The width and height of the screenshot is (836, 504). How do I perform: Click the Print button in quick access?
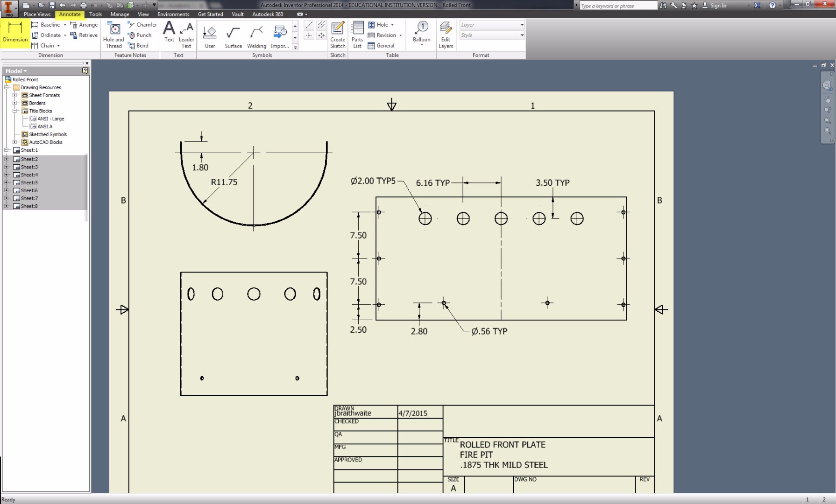click(84, 5)
